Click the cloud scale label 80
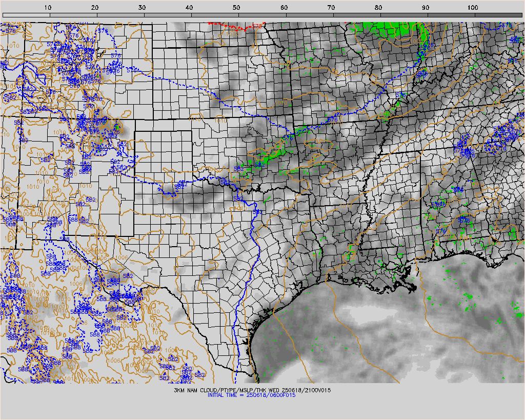The height and width of the screenshot is (420, 525). tap(378, 8)
